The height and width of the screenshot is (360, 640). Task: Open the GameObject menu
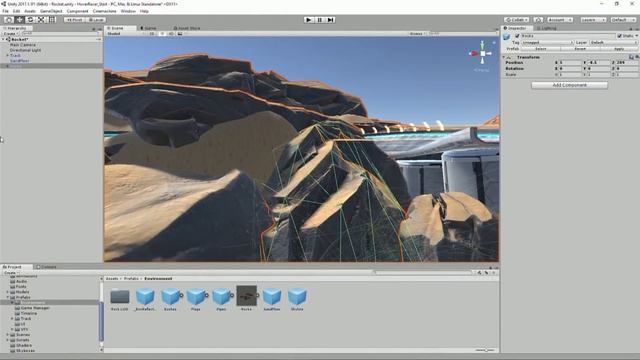click(x=51, y=11)
